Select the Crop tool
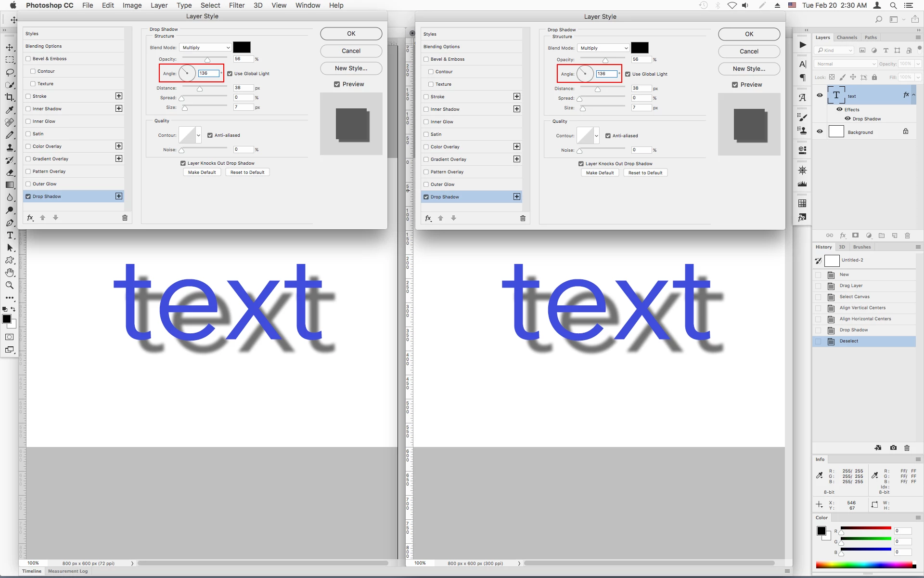924x578 pixels. (10, 97)
